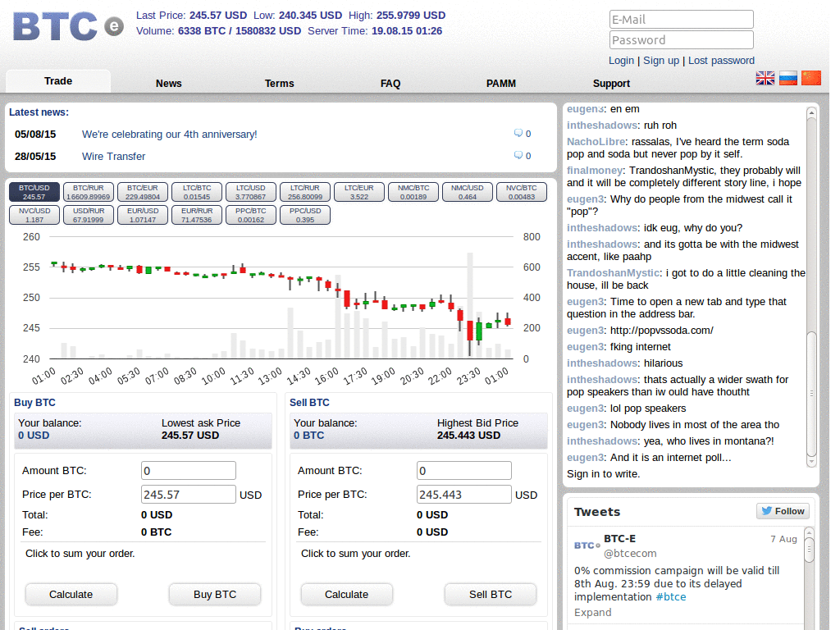Viewport: 840px width, 630px height.
Task: Expand the BTC-E tweet
Action: coord(592,612)
